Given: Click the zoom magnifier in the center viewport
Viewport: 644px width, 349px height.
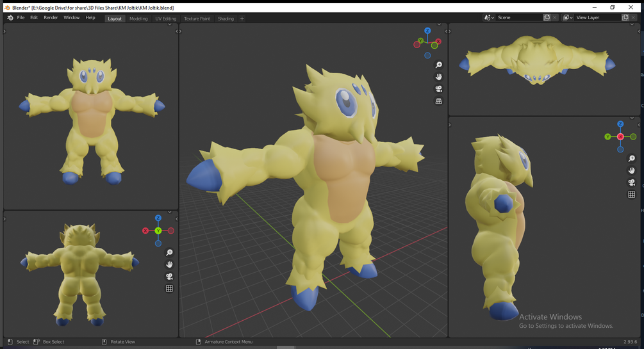Looking at the screenshot, I should coord(439,65).
